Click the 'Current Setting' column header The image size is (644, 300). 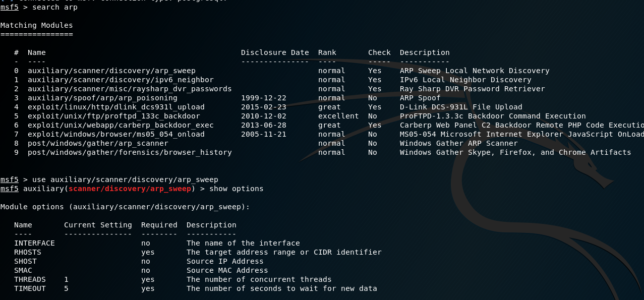coord(98,225)
